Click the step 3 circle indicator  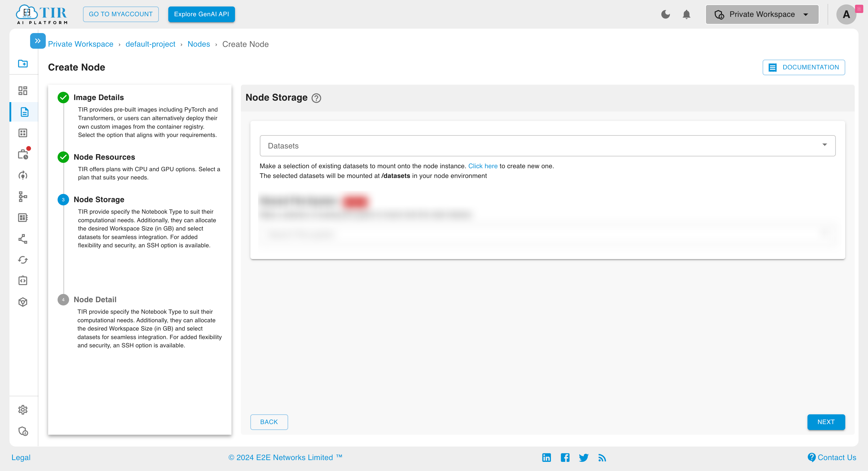tap(63, 199)
